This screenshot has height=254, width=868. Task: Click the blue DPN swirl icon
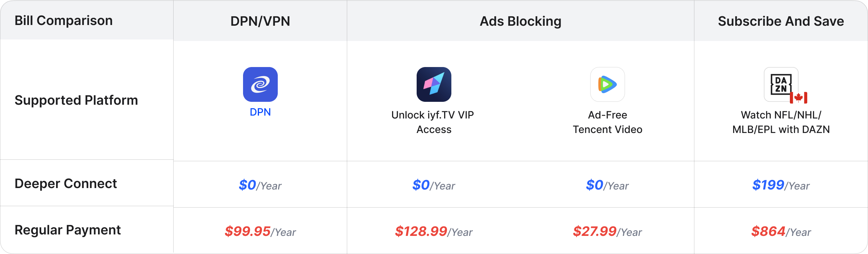click(x=260, y=84)
